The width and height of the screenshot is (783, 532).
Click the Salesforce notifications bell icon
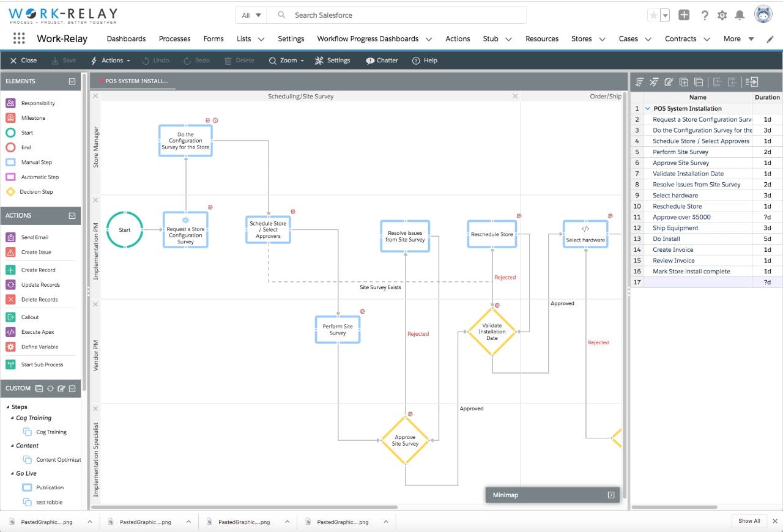click(x=740, y=15)
